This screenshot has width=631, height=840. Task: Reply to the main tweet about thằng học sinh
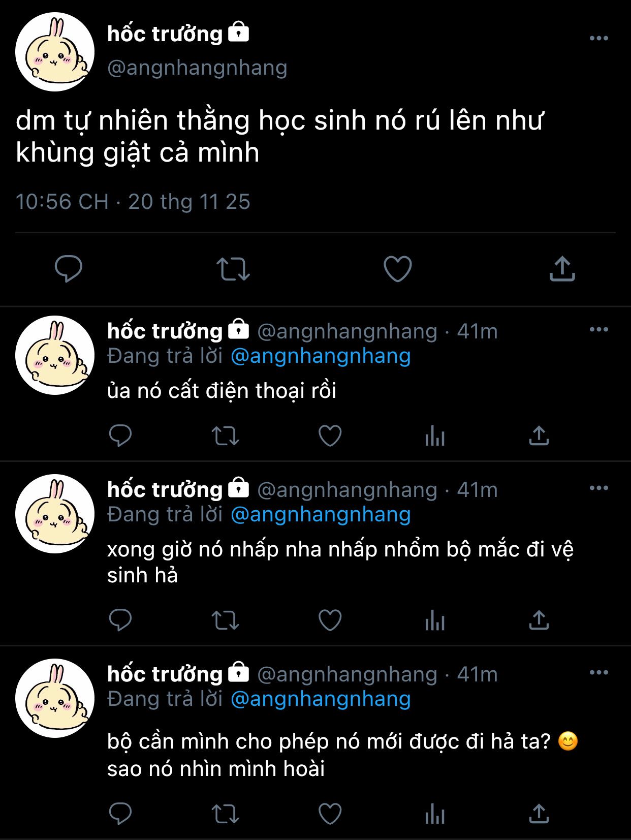[x=69, y=269]
